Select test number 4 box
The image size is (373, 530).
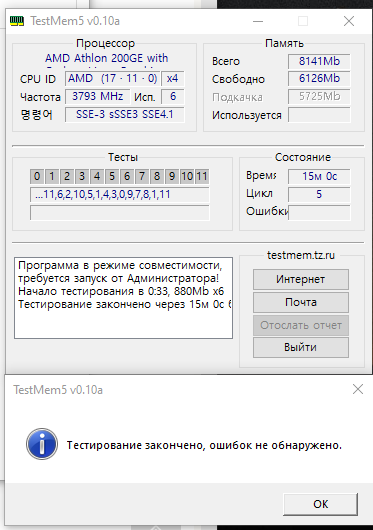click(x=97, y=176)
